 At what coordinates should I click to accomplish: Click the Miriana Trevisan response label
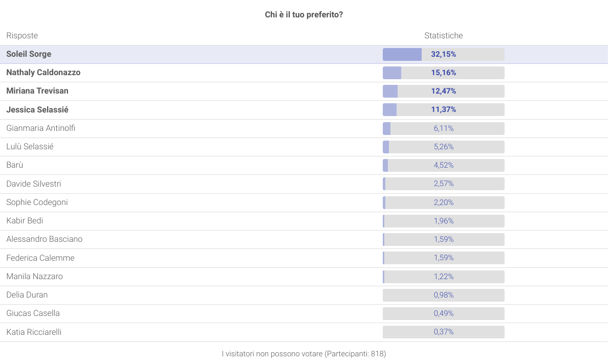pyautogui.click(x=37, y=91)
